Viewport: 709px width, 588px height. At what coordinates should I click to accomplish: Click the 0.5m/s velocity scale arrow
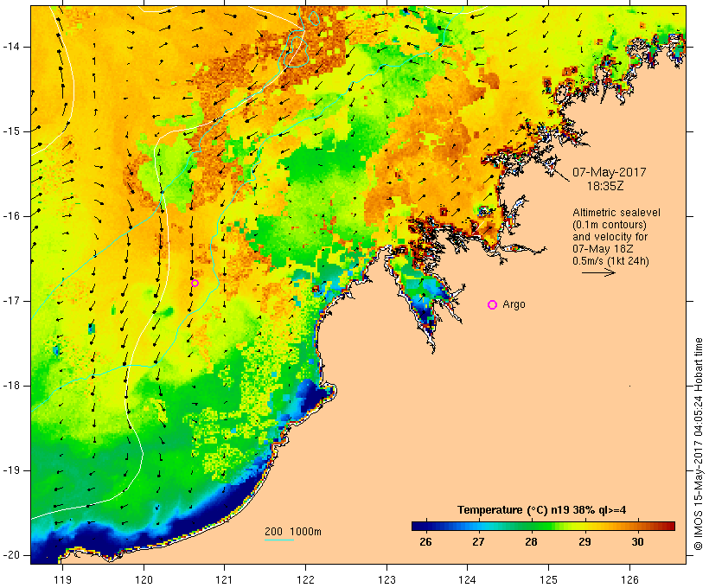(598, 272)
